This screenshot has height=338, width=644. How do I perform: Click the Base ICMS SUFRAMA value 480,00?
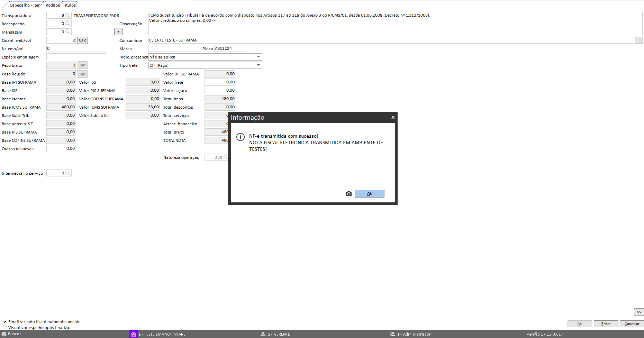[61, 107]
